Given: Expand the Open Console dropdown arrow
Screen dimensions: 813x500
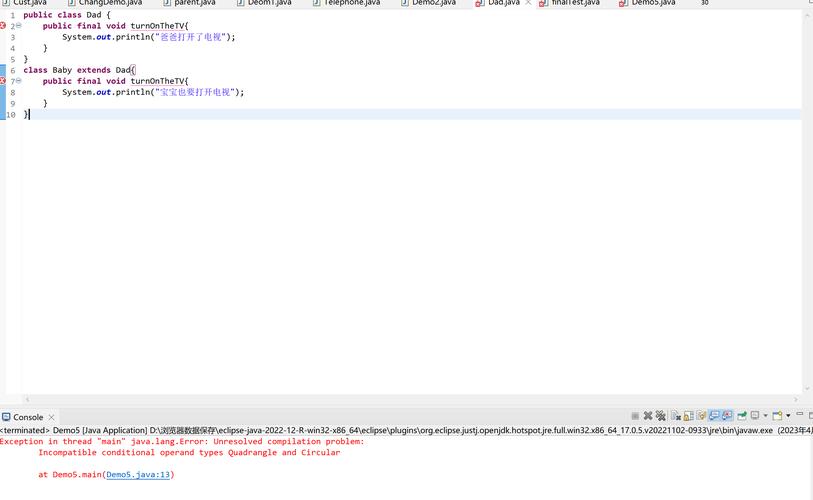Looking at the screenshot, I should [788, 416].
